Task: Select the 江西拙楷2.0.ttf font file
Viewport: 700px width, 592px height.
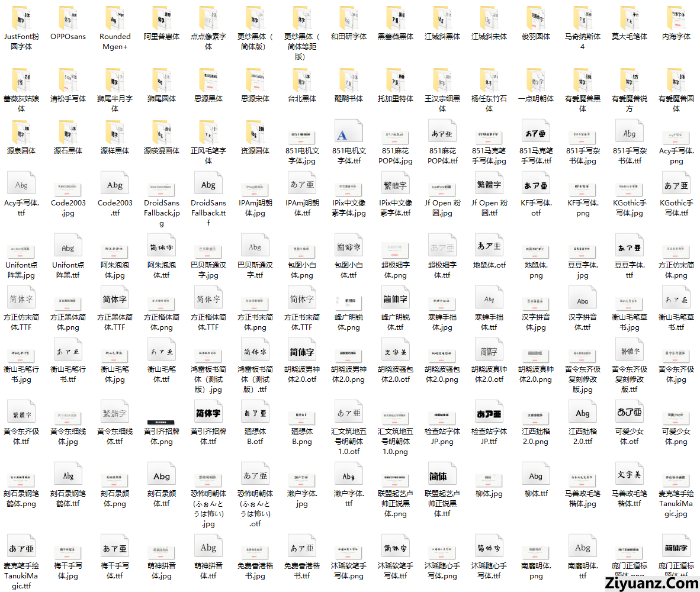Action: tap(582, 414)
